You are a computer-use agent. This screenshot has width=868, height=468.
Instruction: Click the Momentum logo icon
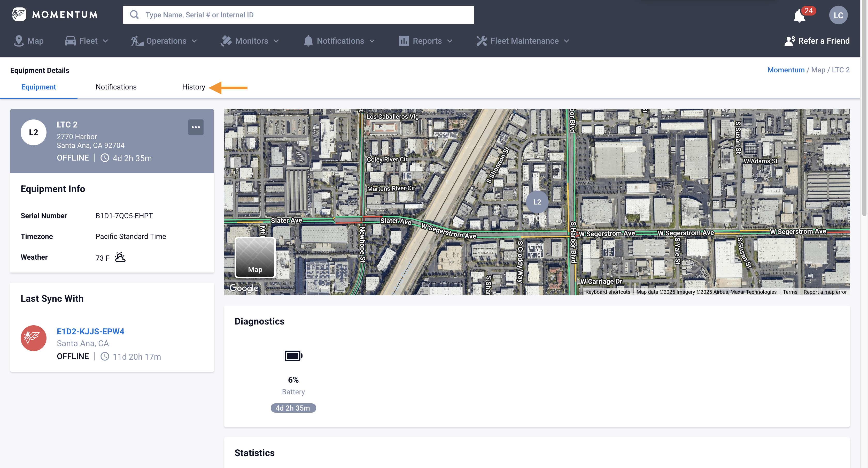(19, 14)
